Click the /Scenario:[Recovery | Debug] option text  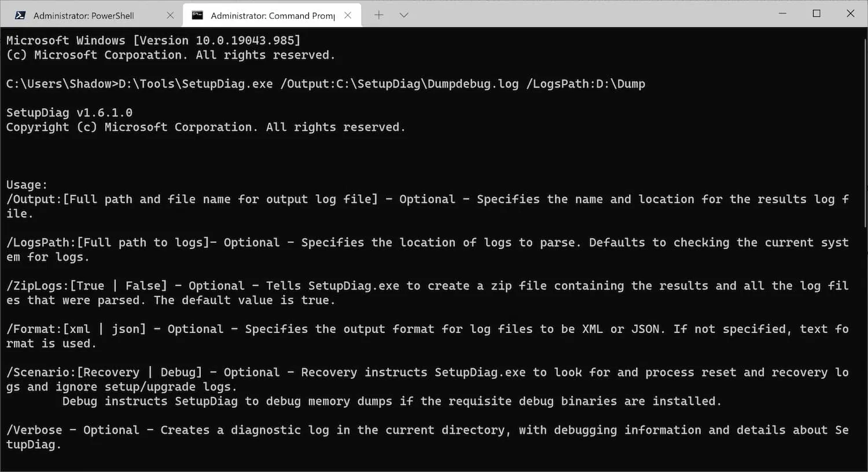[x=104, y=372]
